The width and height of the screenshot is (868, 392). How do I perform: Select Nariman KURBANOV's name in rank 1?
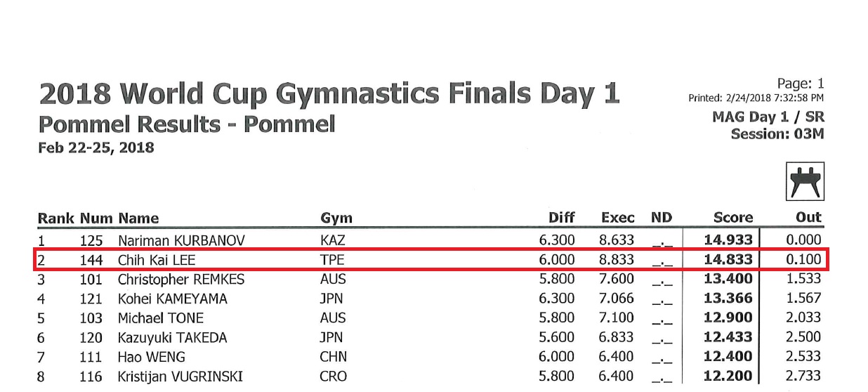(181, 241)
